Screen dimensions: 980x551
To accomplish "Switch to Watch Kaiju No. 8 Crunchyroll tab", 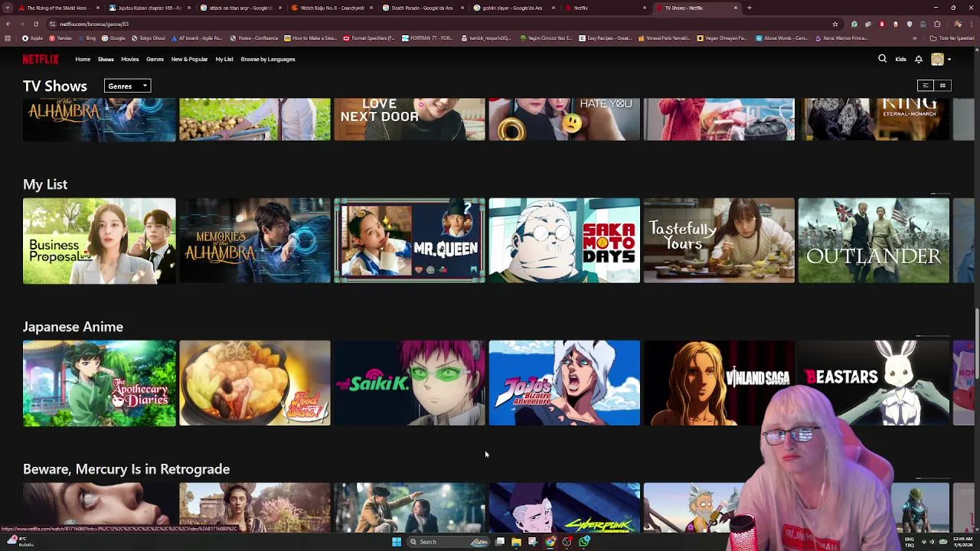I will click(332, 8).
